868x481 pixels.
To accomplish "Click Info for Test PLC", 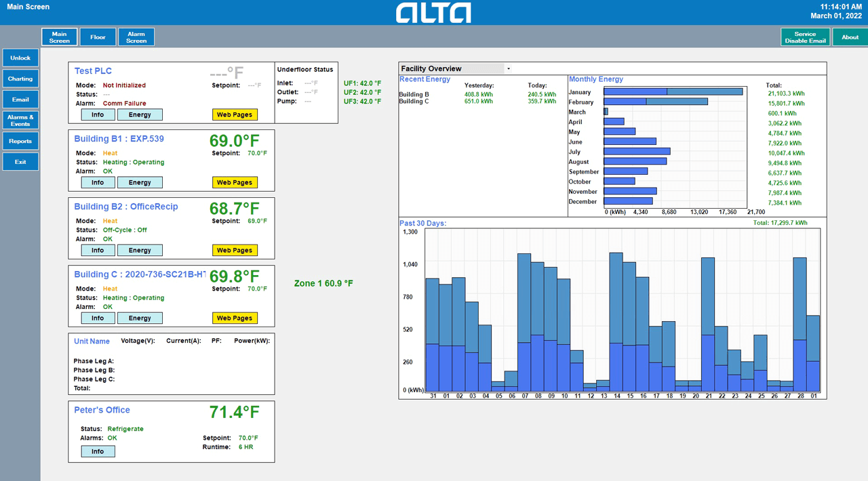I will tap(98, 114).
